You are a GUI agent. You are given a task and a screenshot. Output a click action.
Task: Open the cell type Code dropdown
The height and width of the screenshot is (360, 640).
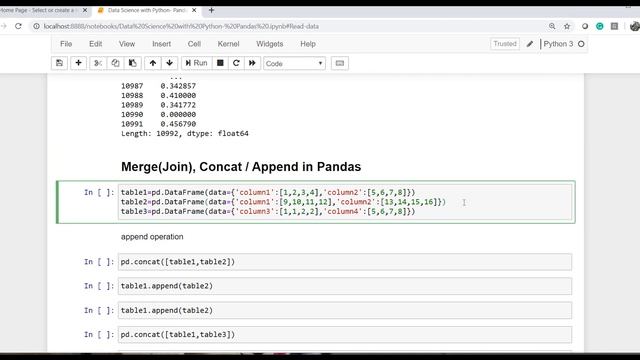(x=294, y=64)
